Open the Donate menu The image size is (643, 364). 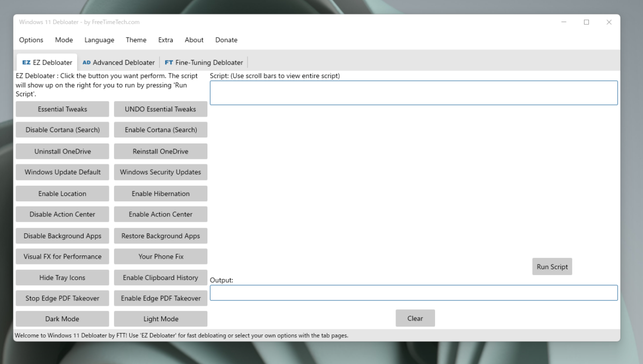(226, 40)
